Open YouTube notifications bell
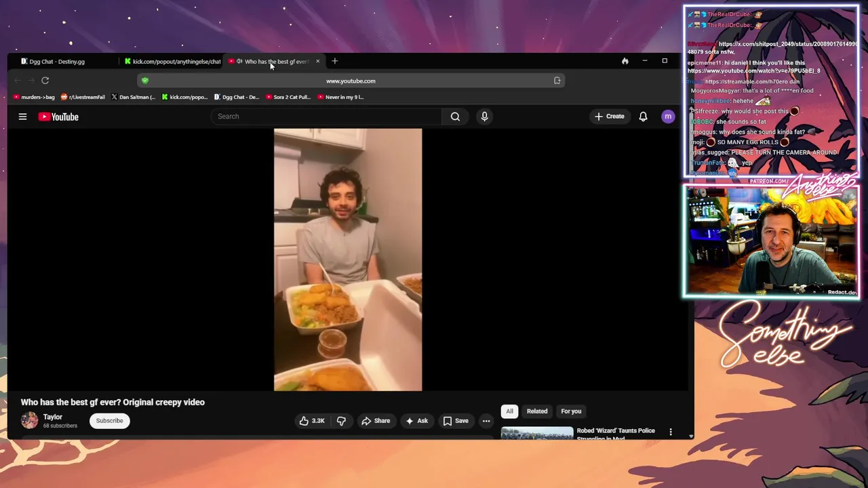868x488 pixels. click(x=643, y=117)
